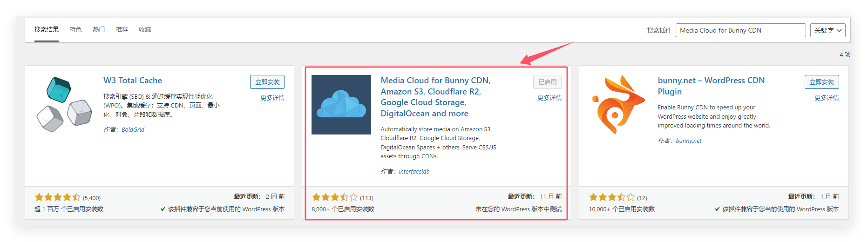Open 更多详情 for bunny.net plugin
Viewport: 868px width, 242px height.
click(x=827, y=98)
